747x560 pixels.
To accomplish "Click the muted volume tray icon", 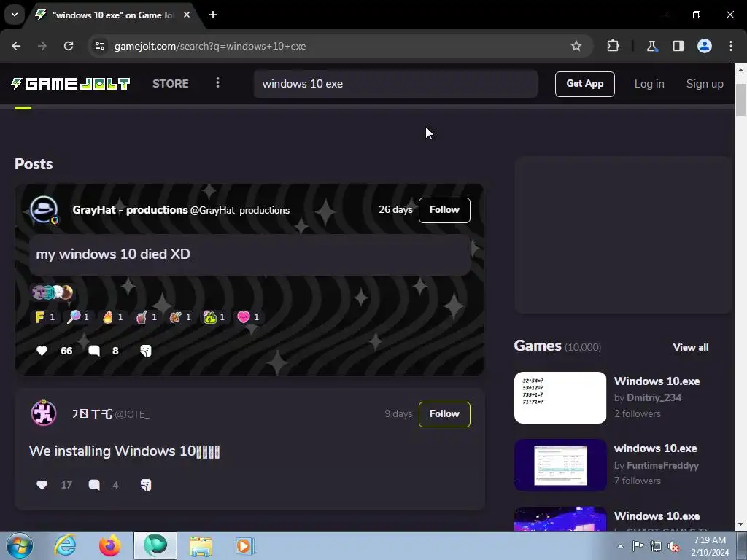I will [673, 546].
